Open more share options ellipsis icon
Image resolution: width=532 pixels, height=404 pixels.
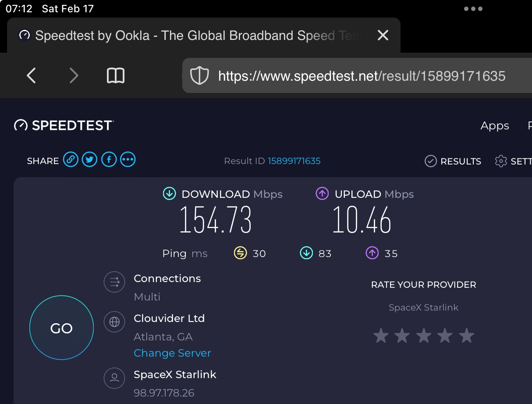point(128,159)
